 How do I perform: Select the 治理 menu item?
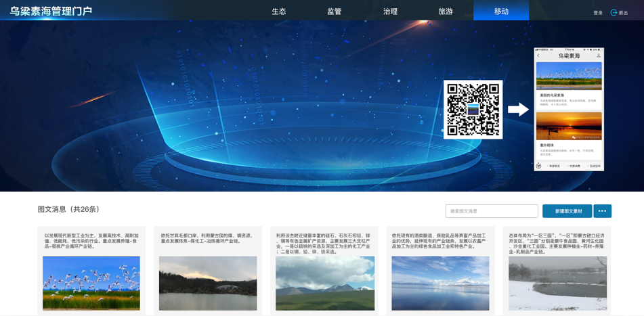(390, 12)
